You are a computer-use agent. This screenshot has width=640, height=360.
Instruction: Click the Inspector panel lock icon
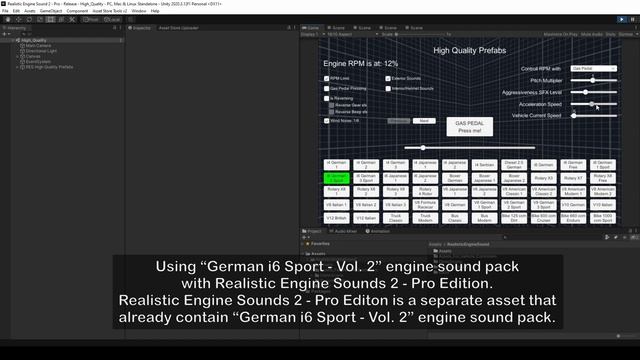[289, 28]
